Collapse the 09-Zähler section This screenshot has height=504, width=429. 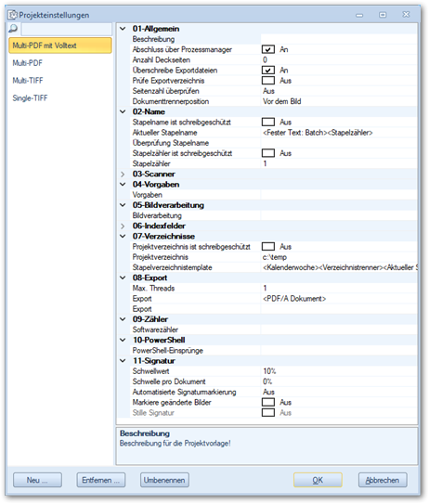point(123,319)
